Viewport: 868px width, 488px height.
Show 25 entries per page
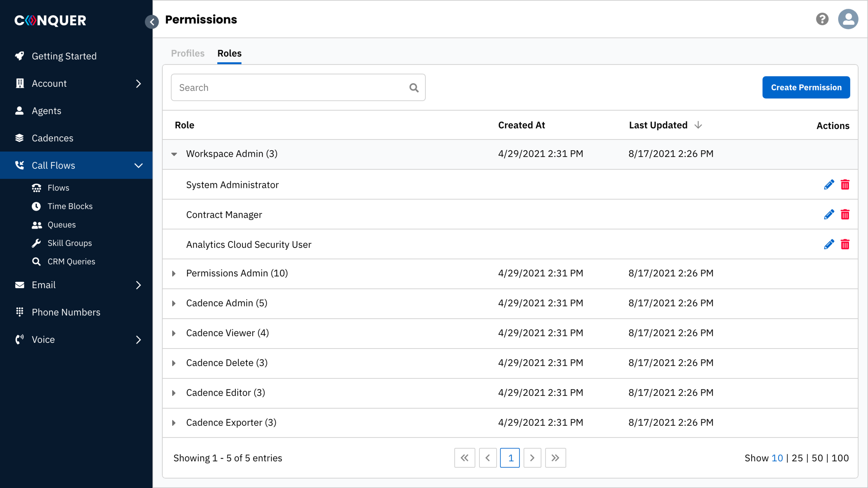click(797, 458)
